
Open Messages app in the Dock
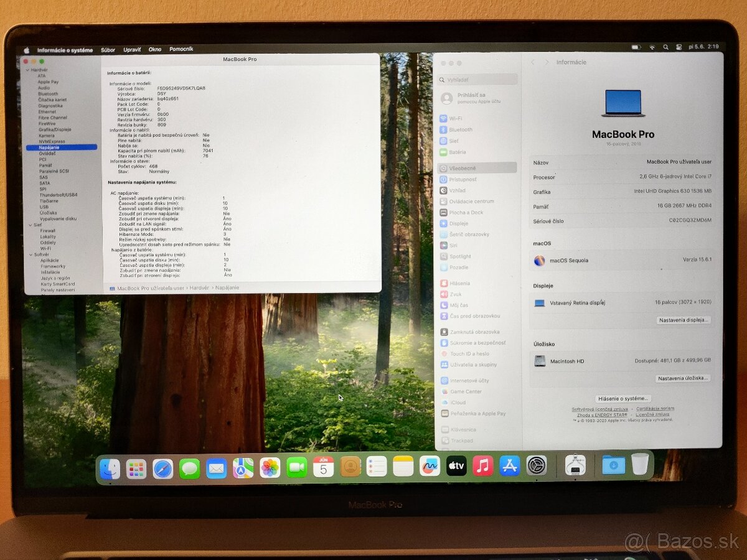click(x=190, y=468)
